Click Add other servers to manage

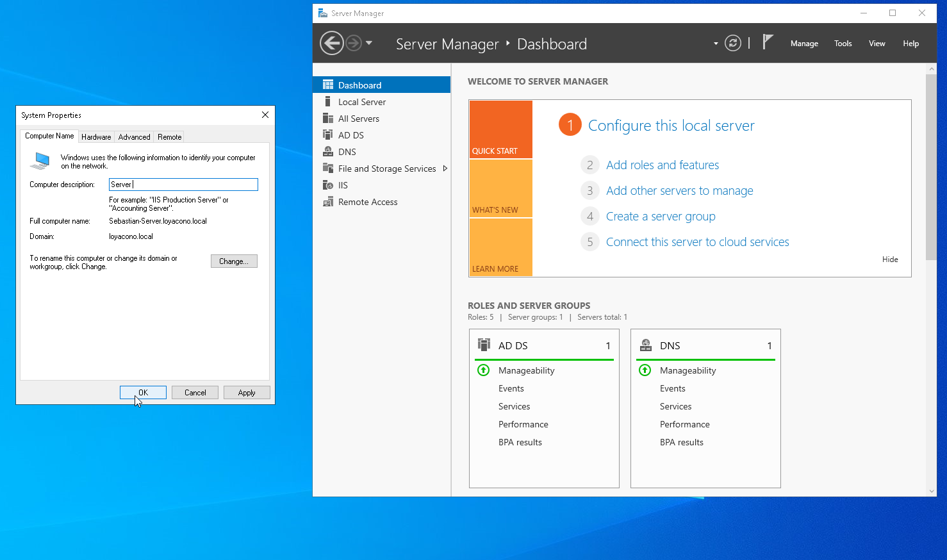pyautogui.click(x=680, y=190)
